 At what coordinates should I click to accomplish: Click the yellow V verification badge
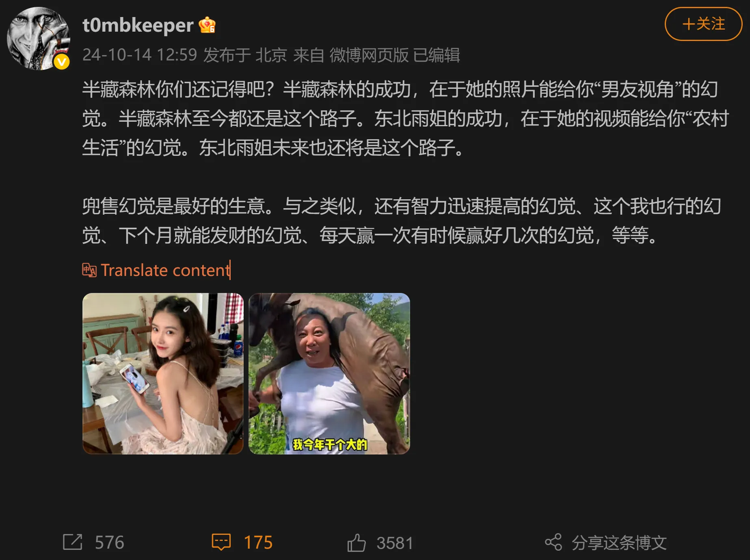[x=62, y=62]
